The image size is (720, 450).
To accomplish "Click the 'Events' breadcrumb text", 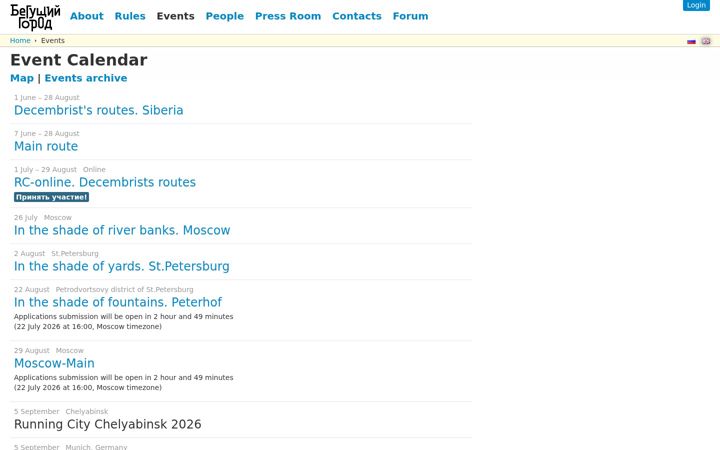I will 53,40.
